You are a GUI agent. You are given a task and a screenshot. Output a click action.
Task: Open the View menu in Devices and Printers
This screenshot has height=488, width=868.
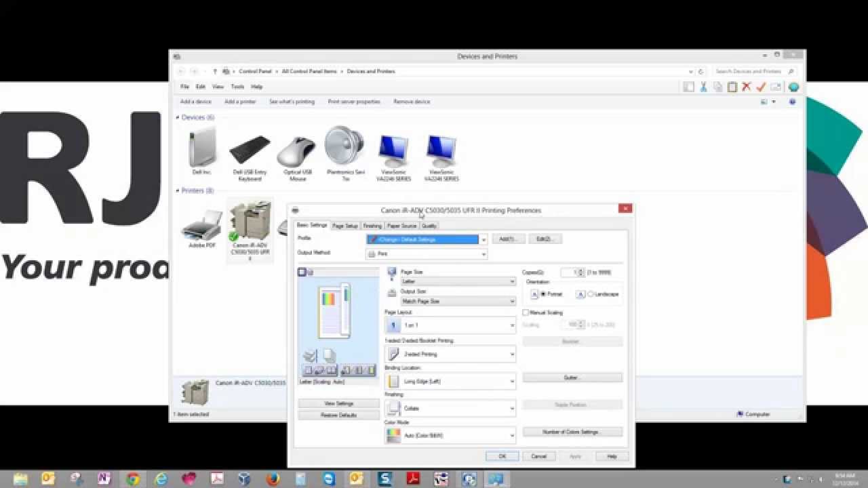coord(218,87)
